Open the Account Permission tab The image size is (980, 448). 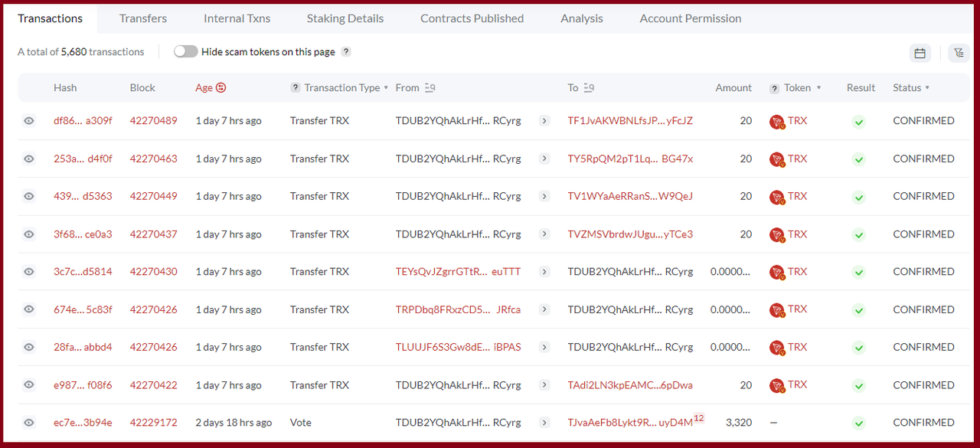[690, 18]
